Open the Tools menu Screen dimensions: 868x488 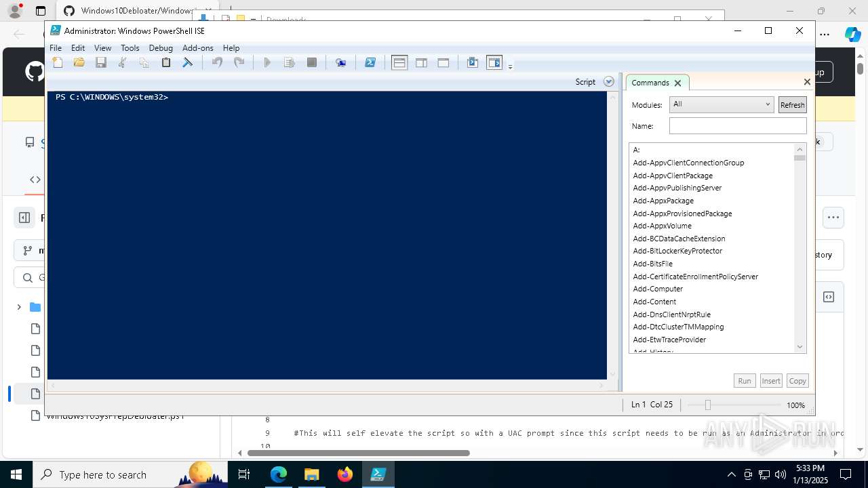point(130,48)
